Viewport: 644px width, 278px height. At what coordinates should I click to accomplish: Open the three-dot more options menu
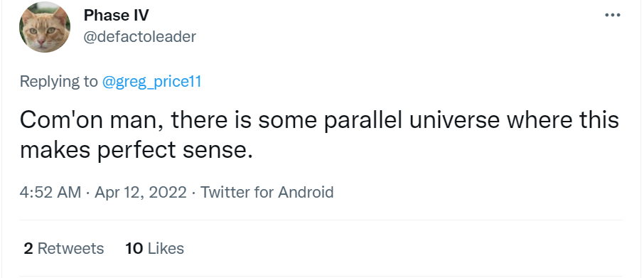click(613, 15)
